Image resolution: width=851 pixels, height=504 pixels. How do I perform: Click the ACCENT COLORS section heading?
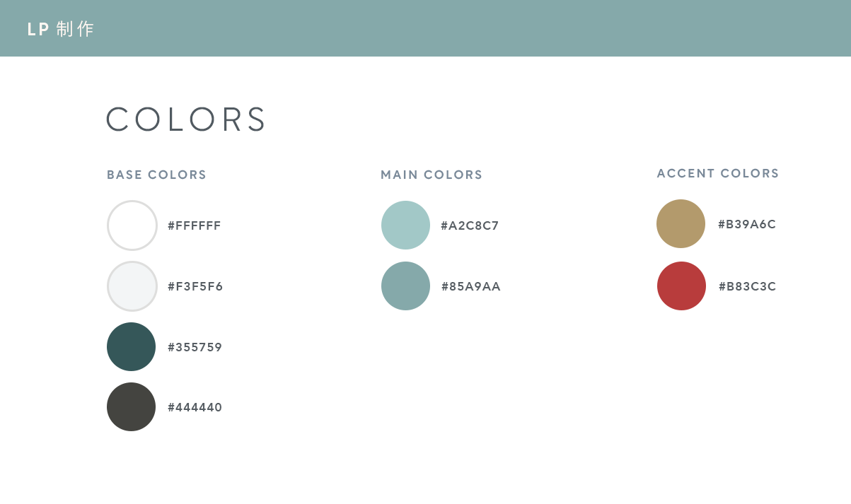[718, 173]
